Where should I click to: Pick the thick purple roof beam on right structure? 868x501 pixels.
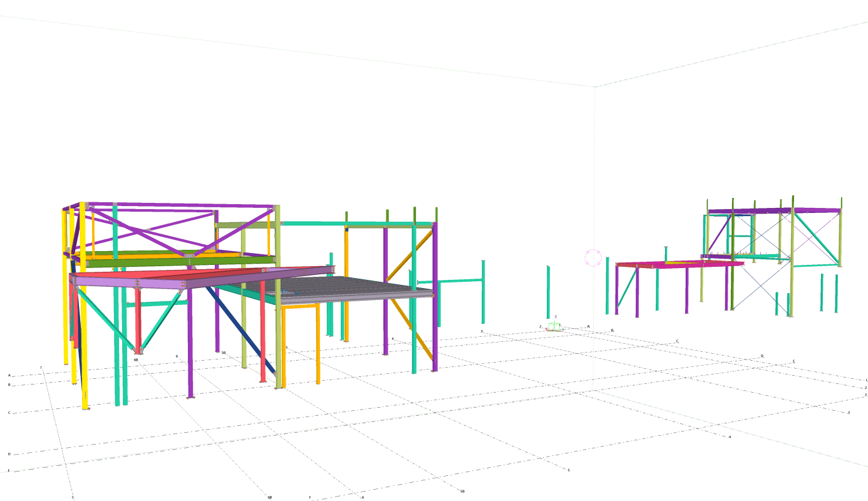click(773, 211)
